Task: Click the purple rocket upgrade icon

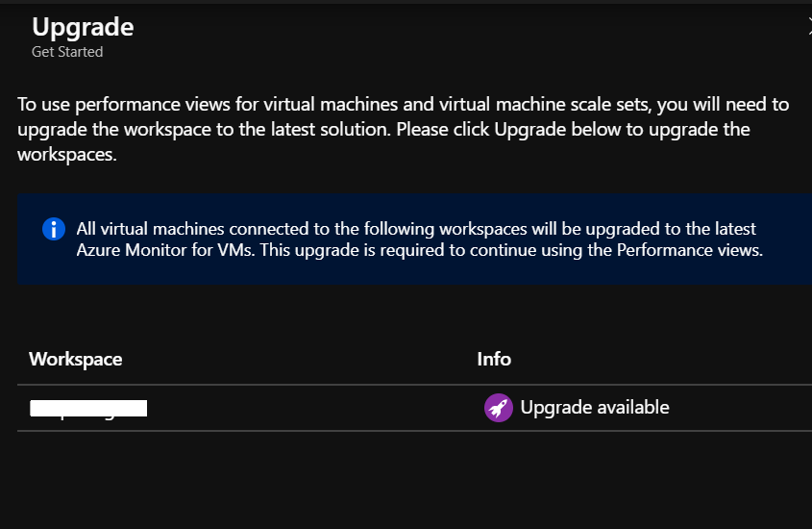Action: pos(498,408)
